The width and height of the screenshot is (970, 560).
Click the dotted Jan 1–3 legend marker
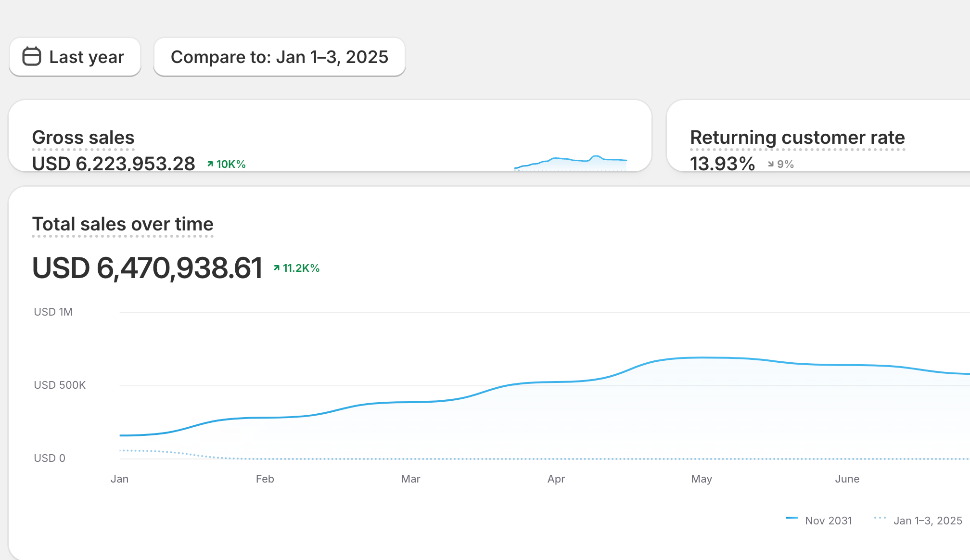pyautogui.click(x=880, y=518)
